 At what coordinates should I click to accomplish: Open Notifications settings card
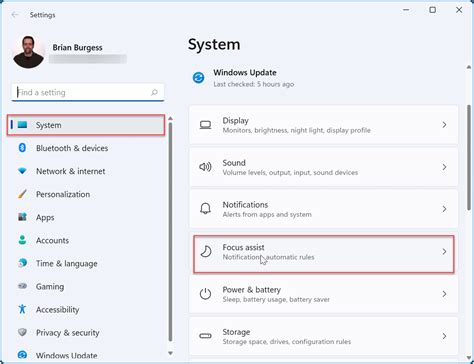(323, 209)
